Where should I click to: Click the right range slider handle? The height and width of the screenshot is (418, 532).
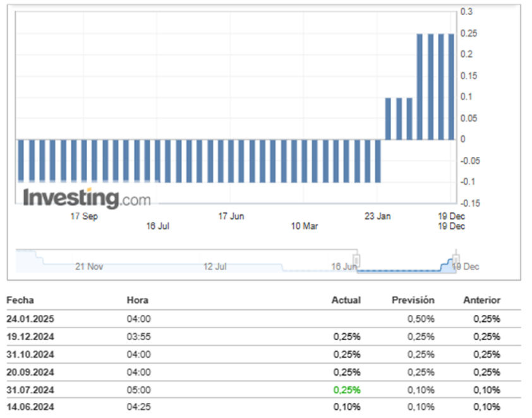point(456,261)
